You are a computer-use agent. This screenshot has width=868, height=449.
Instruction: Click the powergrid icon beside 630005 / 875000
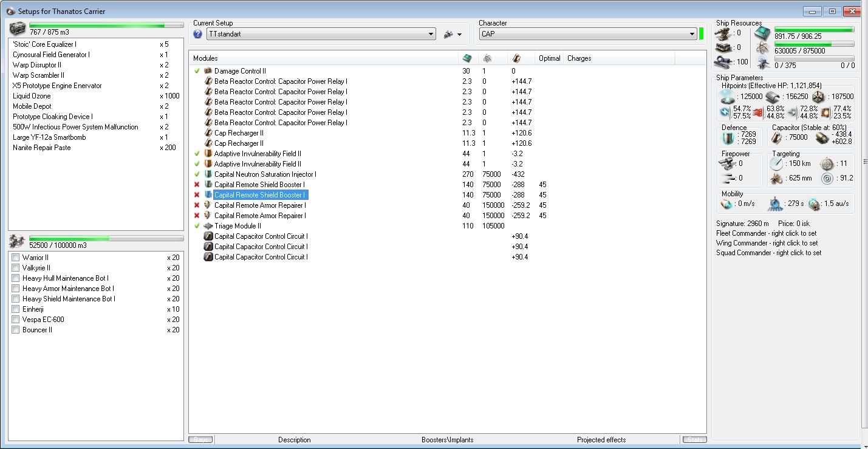[762, 48]
